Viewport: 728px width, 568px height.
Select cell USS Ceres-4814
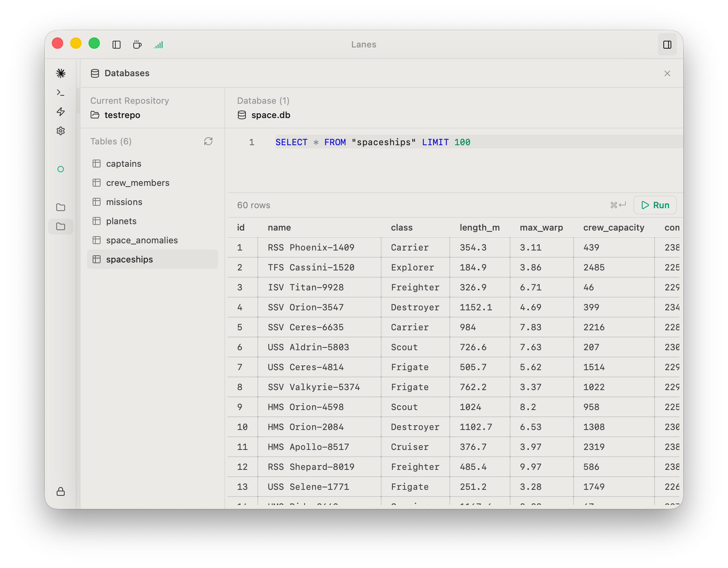[x=319, y=367]
